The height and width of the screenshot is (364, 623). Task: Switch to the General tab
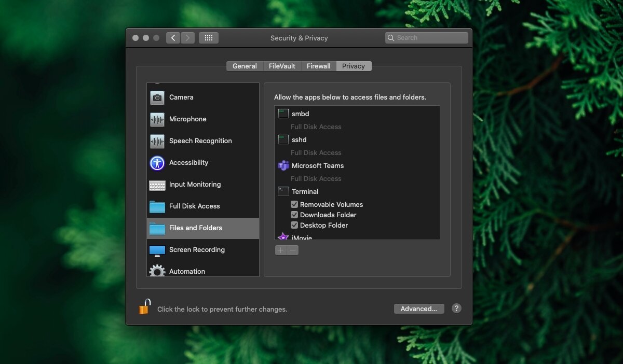click(245, 66)
